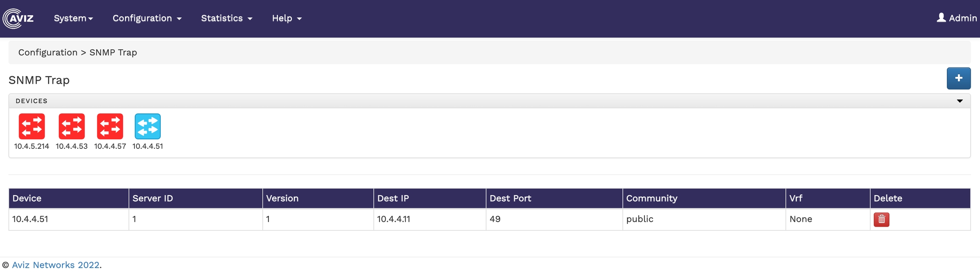980x280 pixels.
Task: Open the System dropdown menu
Action: pyautogui.click(x=73, y=18)
